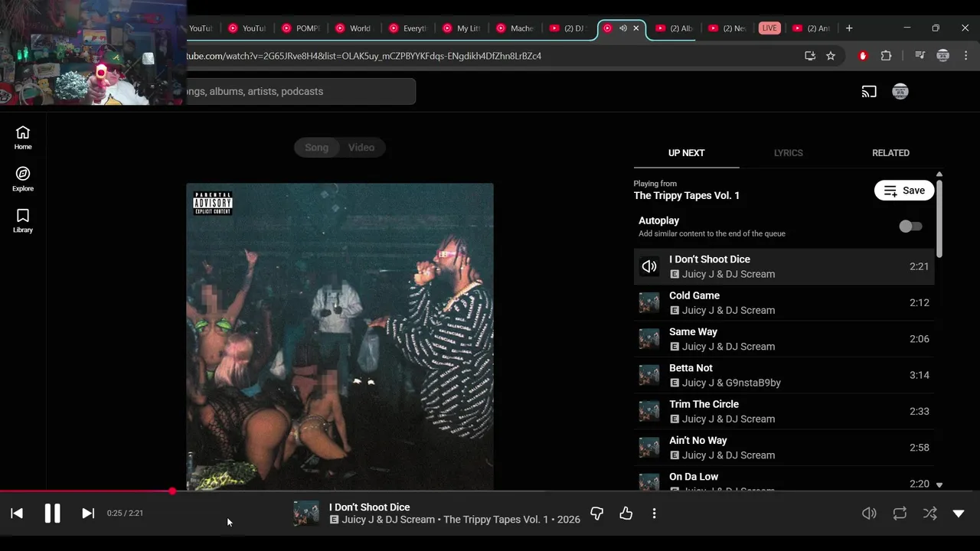Play Cold Game from the queue
The image size is (980, 551).
point(784,302)
